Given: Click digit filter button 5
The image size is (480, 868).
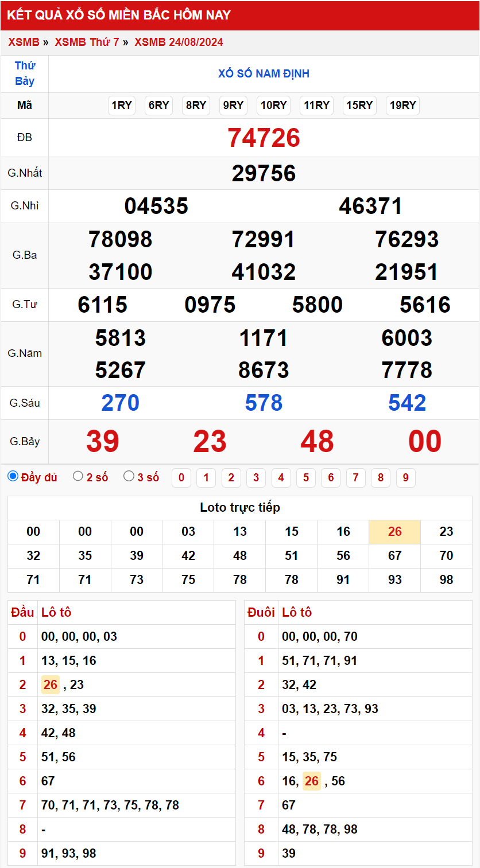Looking at the screenshot, I should click(306, 478).
